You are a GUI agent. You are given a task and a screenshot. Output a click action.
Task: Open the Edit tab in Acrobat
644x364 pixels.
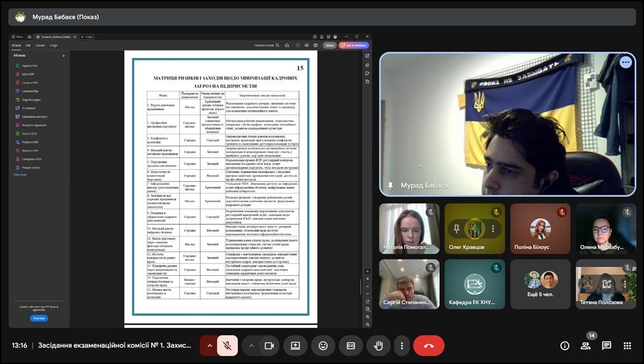tap(28, 45)
